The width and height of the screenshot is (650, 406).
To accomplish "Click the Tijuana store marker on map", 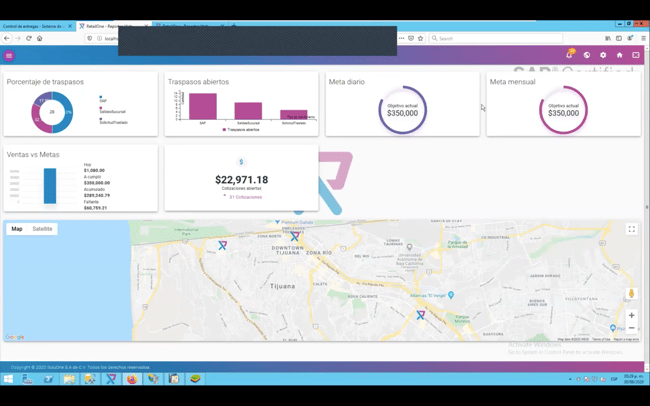I will click(x=295, y=237).
